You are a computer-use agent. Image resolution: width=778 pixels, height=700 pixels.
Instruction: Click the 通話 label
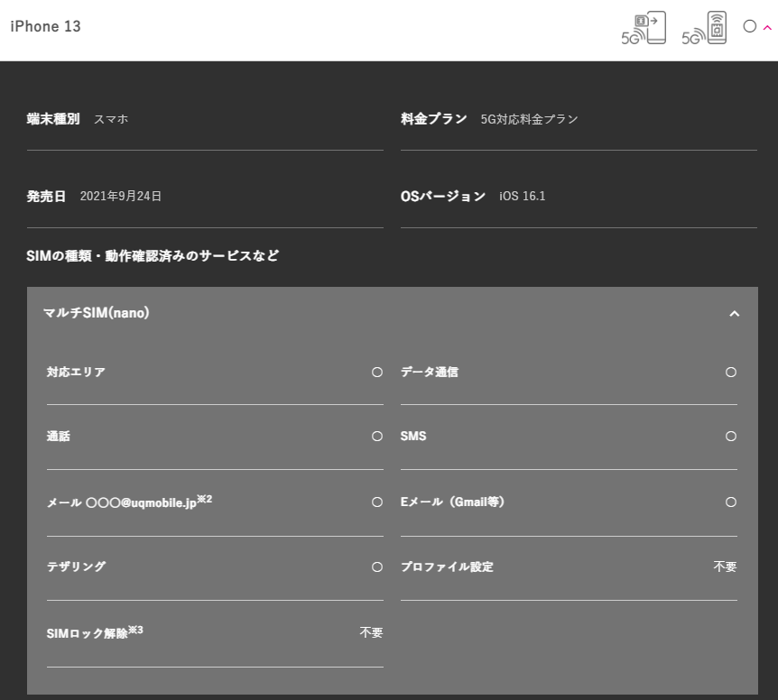point(59,437)
